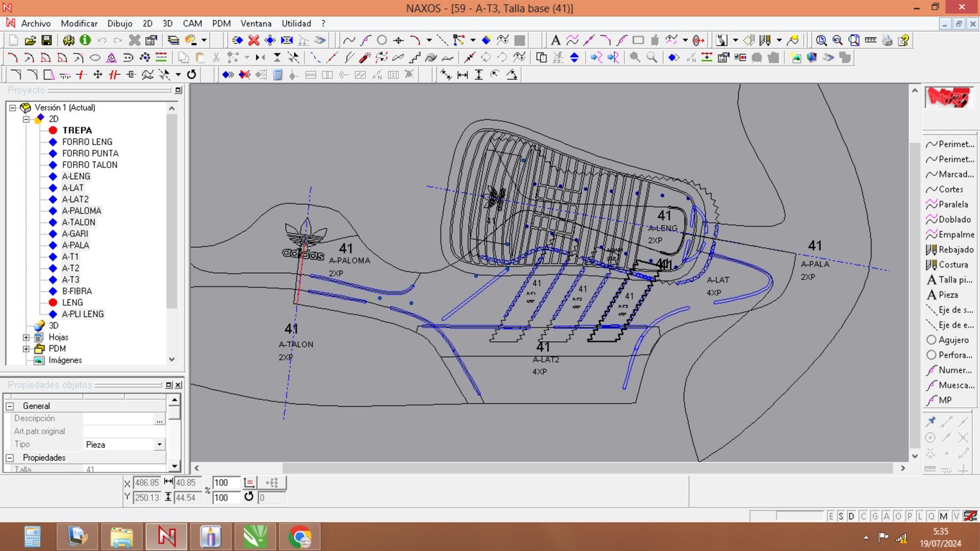Viewport: 980px width, 551px height.
Task: Select the circle drawing tool
Action: [x=382, y=41]
